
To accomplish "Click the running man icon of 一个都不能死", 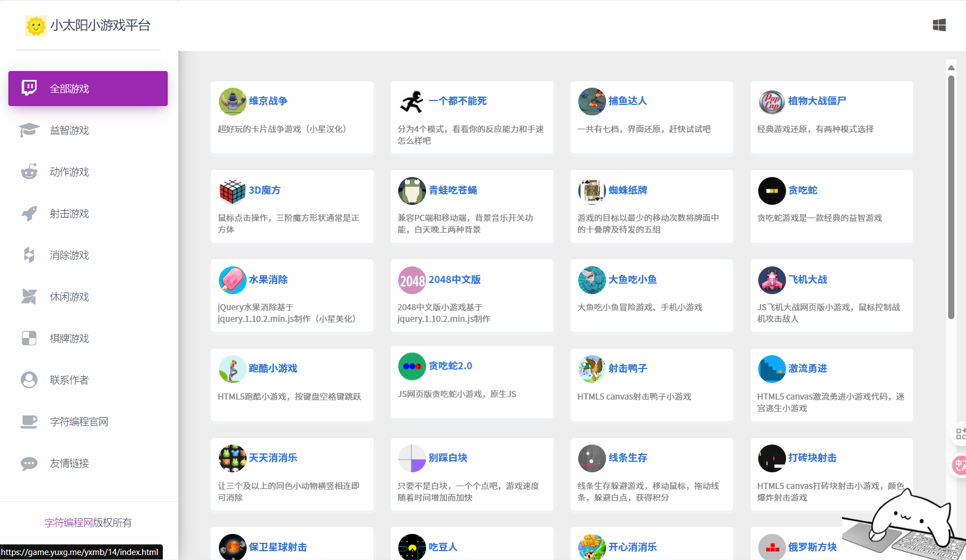I will 412,101.
